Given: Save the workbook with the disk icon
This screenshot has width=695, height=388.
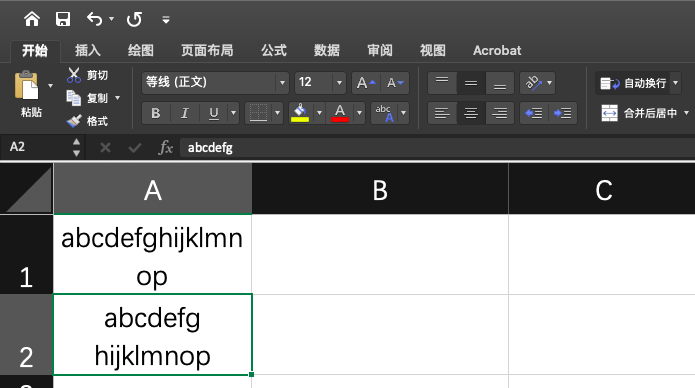Looking at the screenshot, I should tap(62, 19).
